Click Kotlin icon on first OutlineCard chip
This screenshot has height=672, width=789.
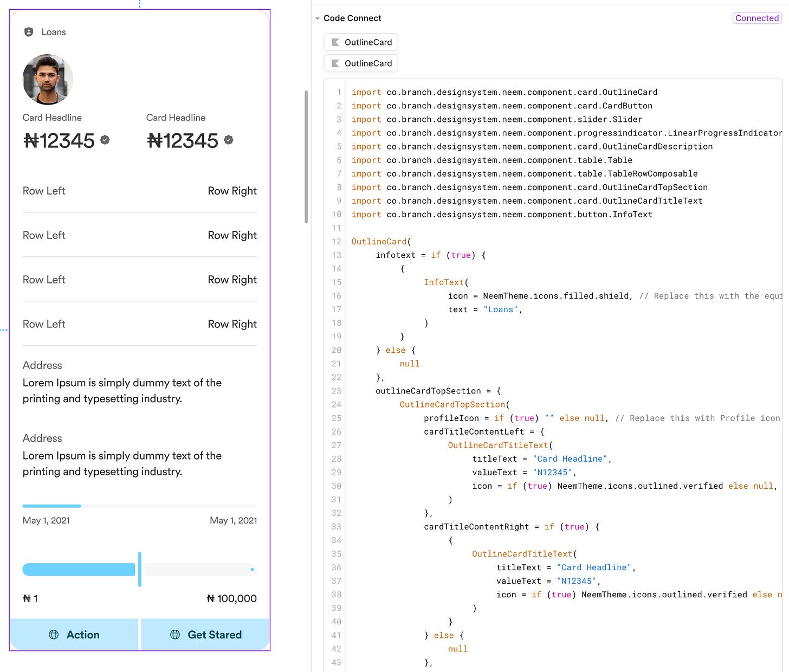[335, 42]
